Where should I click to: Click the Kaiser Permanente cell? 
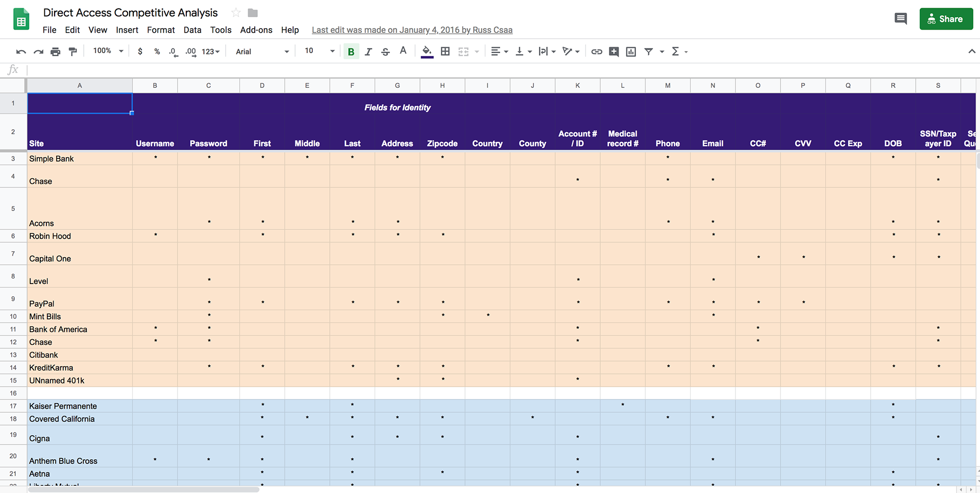(x=80, y=406)
